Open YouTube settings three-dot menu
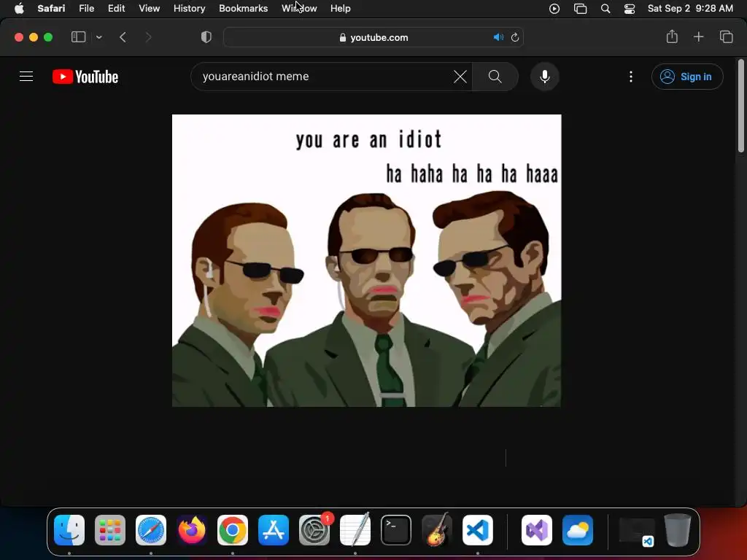 [x=631, y=77]
